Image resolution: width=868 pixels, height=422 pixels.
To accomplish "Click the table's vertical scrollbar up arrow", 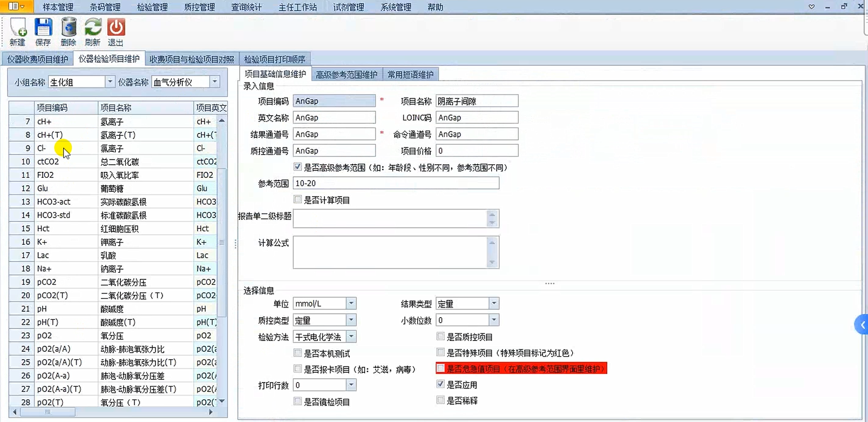I will click(x=221, y=121).
